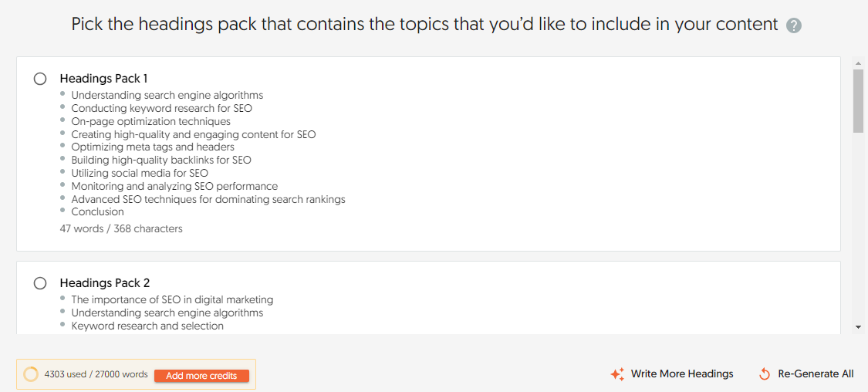Click the help question mark icon
This screenshot has height=392, width=868.
tap(794, 25)
